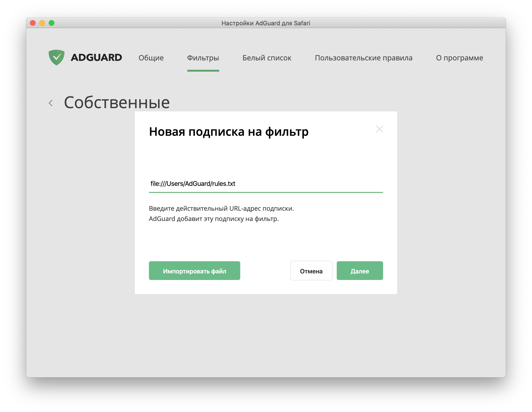Image resolution: width=532 pixels, height=412 pixels.
Task: Cancel with the Отмена button
Action: tap(311, 271)
